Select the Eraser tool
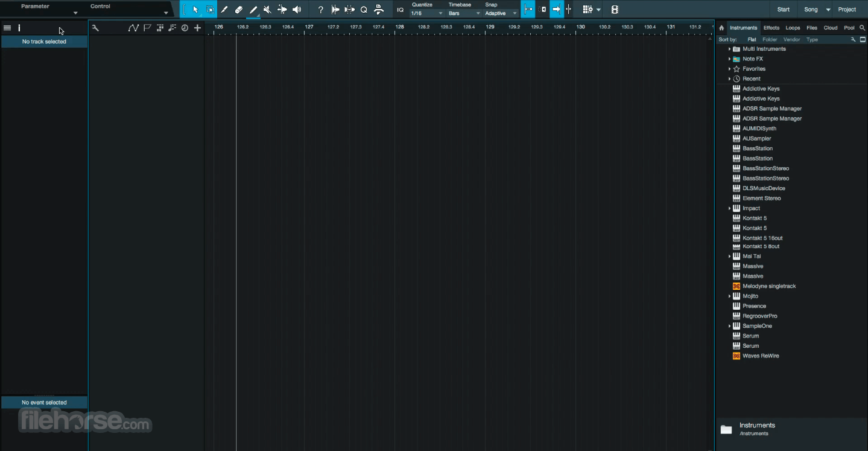The width and height of the screenshot is (868, 451). point(239,10)
